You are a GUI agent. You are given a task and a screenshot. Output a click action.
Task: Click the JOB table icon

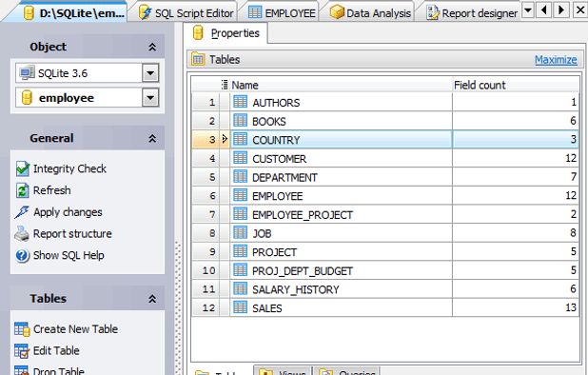click(240, 232)
